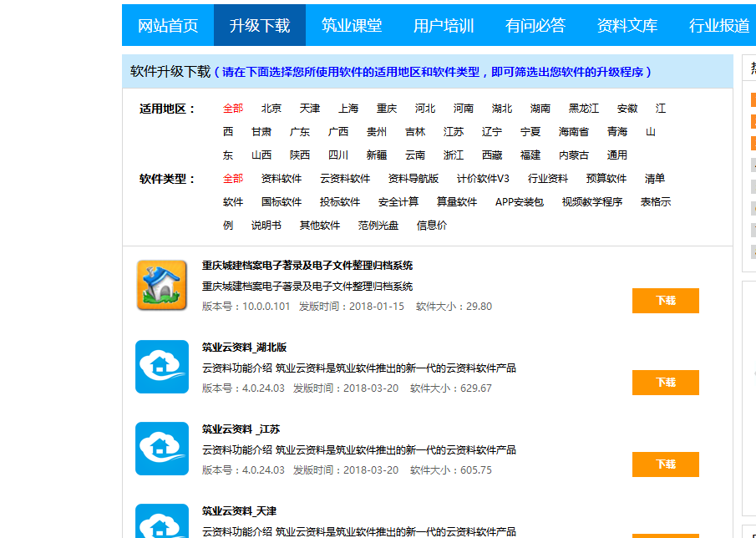756x538 pixels.
Task: Click the 筑业云资料_江苏 cloud icon
Action: 162,449
